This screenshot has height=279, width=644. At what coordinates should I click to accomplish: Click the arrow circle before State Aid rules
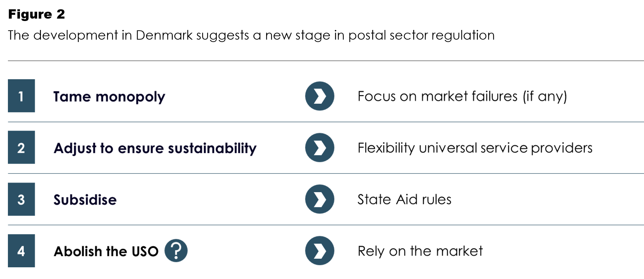point(320,199)
